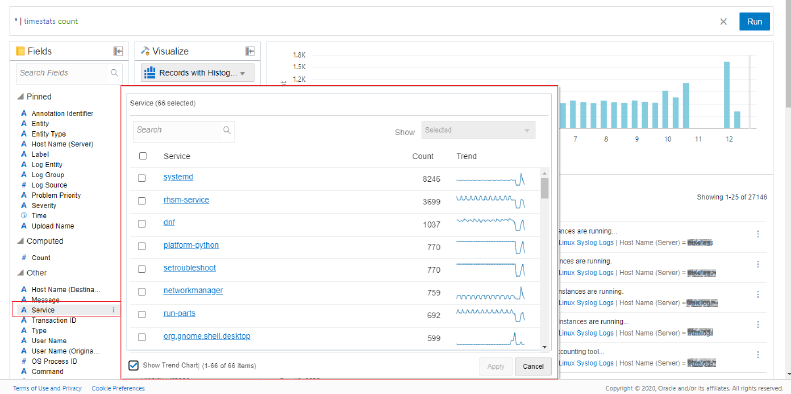This screenshot has width=791, height=394.
Task: Collapse the Visualize panel using its arrow icon
Action: coord(250,51)
